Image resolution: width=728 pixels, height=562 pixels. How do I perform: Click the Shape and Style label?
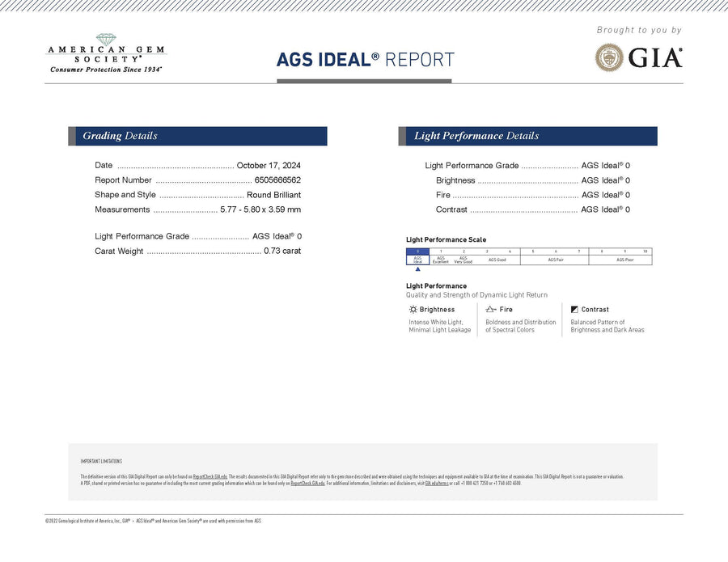[125, 195]
